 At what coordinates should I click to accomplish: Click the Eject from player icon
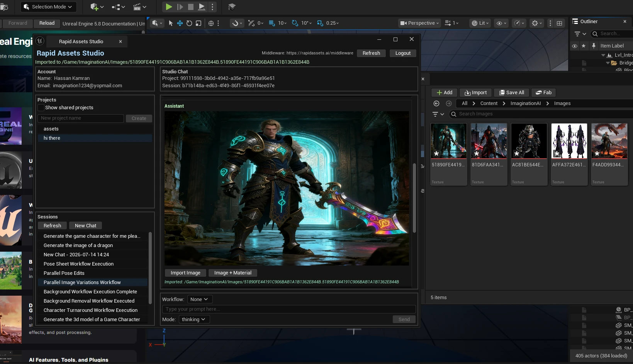click(x=202, y=7)
